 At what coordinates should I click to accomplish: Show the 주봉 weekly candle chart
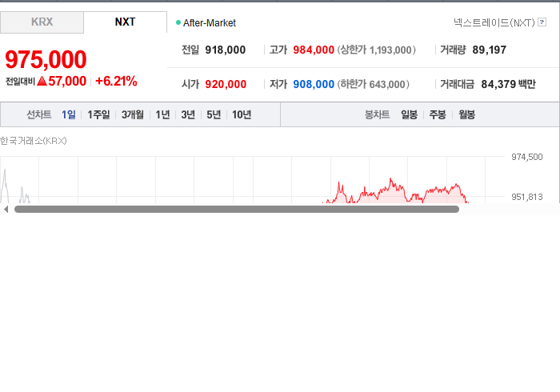coord(438,114)
